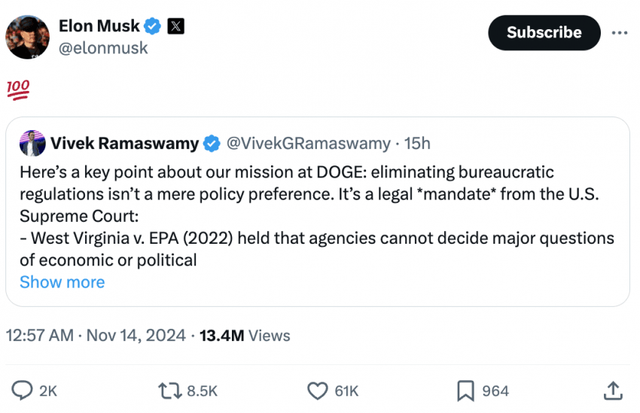
Task: Click the 12:57 AM Nov 14, 2024 timestamp
Action: 95,336
